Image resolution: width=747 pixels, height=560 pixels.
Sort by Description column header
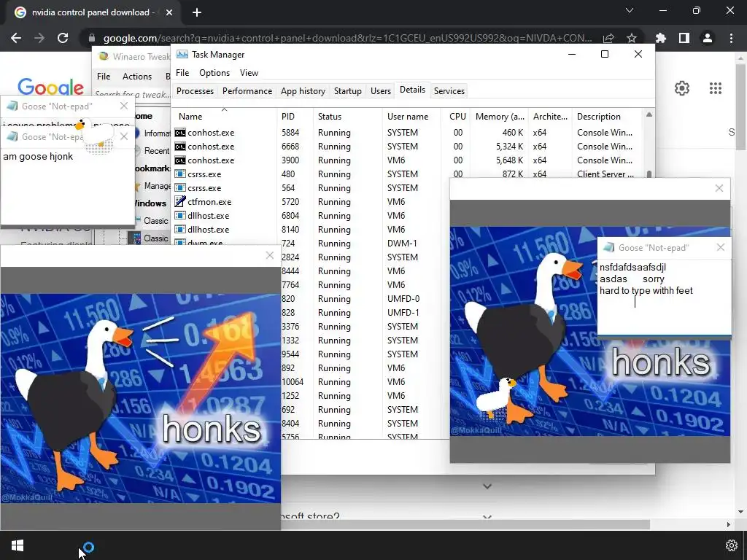608,116
